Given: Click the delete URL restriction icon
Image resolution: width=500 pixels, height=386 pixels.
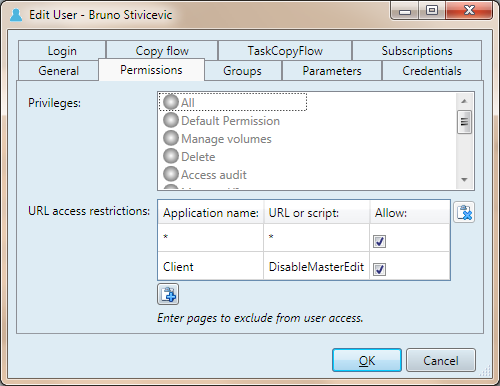Looking at the screenshot, I should pos(464,212).
